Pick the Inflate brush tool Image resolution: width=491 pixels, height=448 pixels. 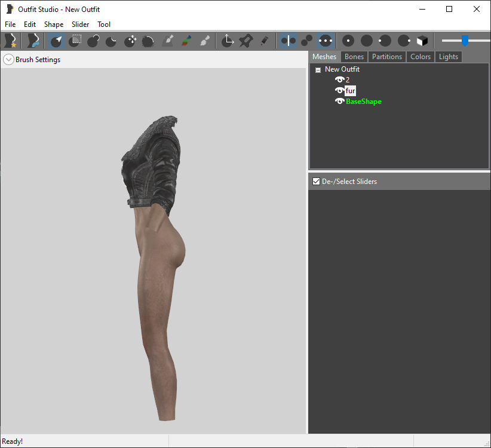point(93,41)
